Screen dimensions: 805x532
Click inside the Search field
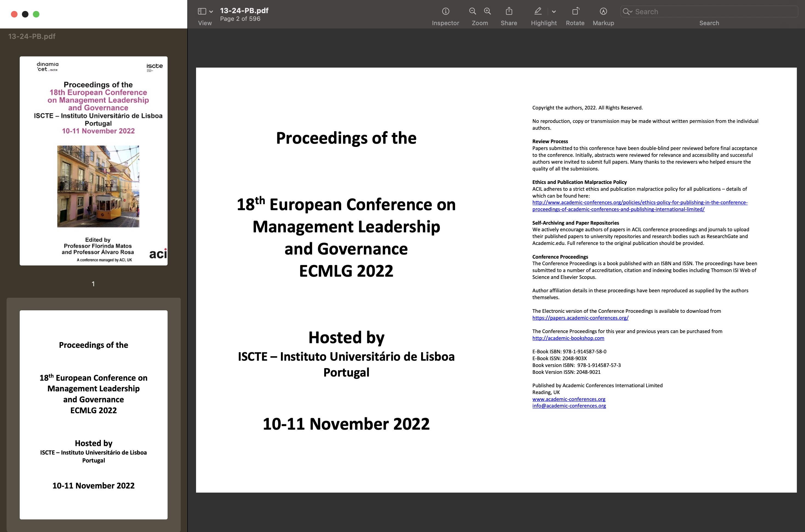(x=713, y=11)
